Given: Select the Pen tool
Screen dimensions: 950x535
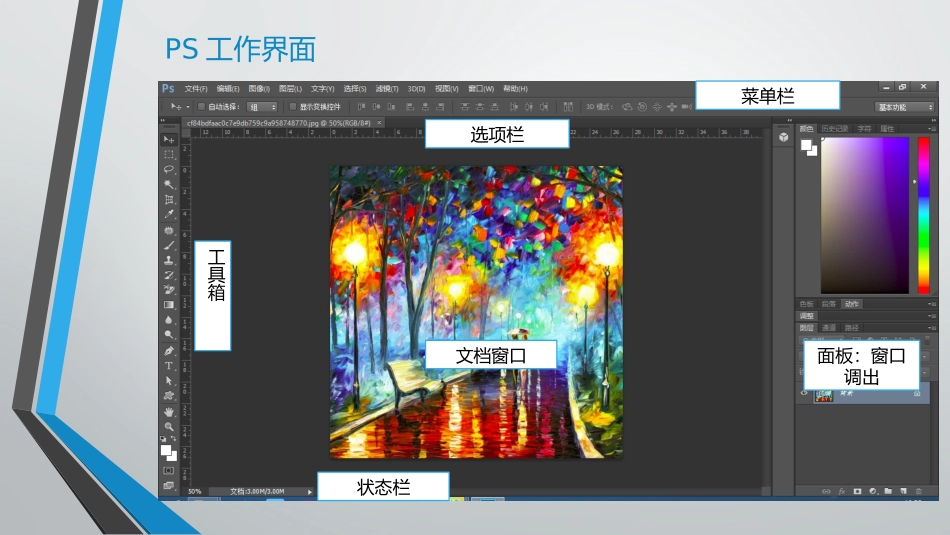Looking at the screenshot, I should point(169,351).
